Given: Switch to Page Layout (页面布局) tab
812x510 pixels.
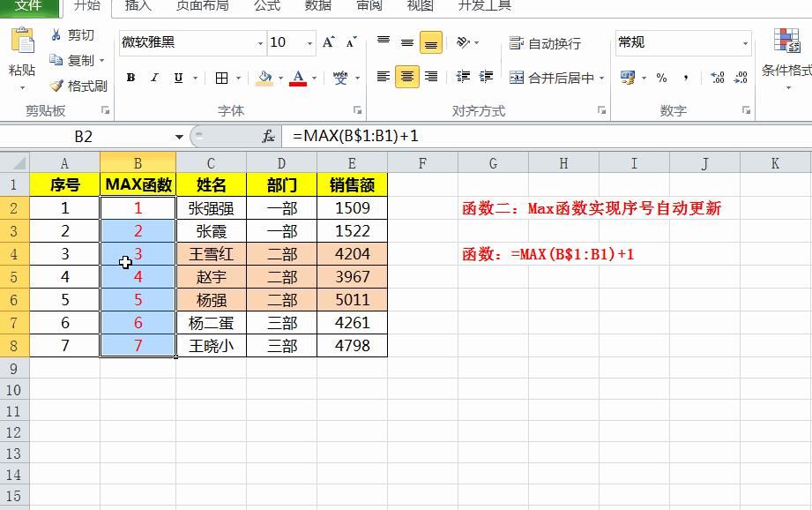Looking at the screenshot, I should (203, 6).
